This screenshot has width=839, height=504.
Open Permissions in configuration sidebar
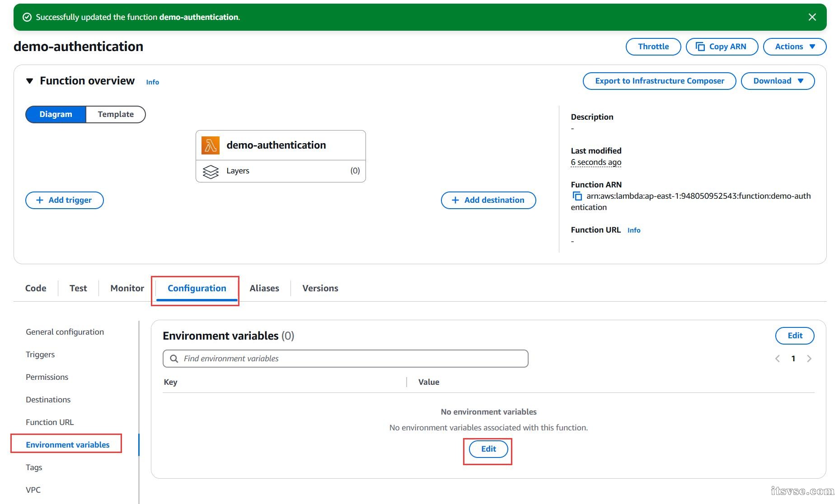[47, 377]
